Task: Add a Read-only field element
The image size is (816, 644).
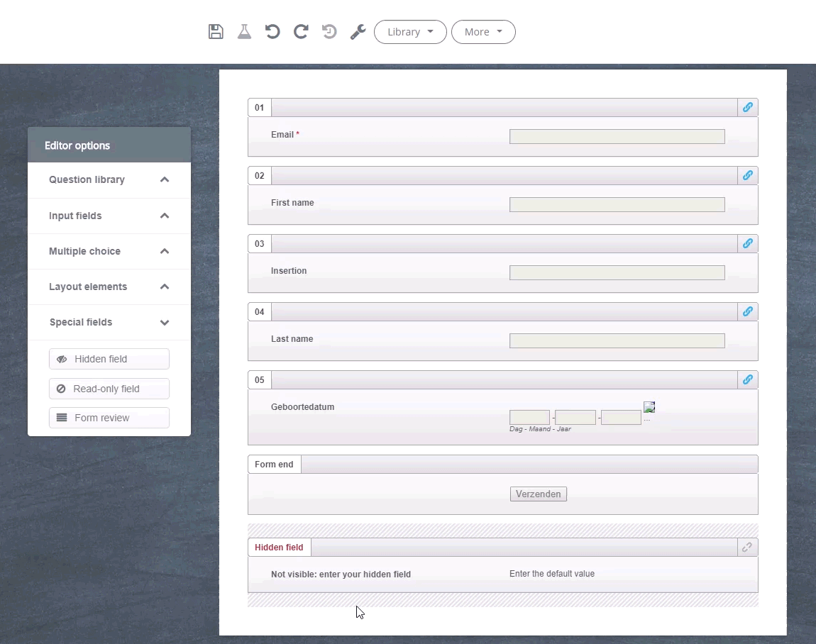Action: click(x=109, y=389)
